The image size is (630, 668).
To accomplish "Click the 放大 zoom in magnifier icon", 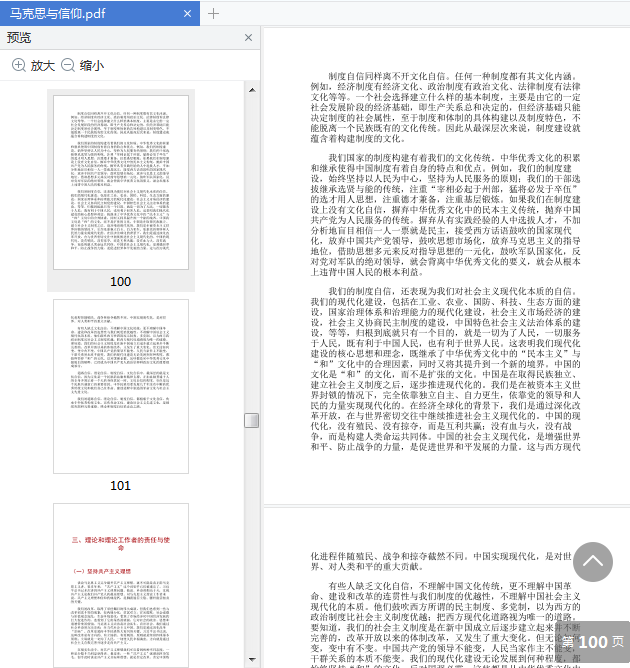I will [18, 65].
